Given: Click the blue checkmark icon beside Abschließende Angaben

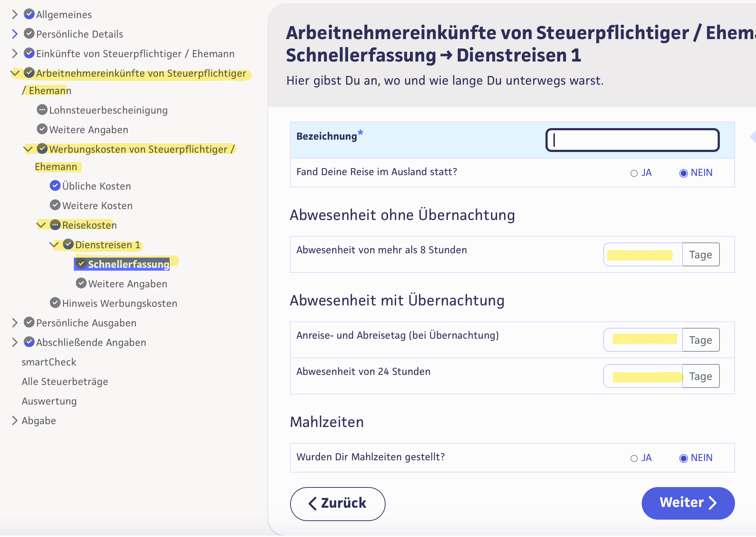Looking at the screenshot, I should 29,342.
